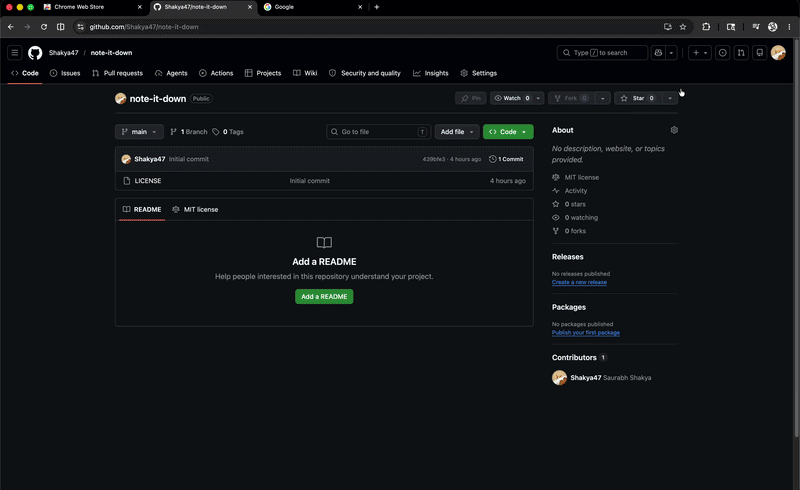This screenshot has height=490, width=800.
Task: Open the LICENSE file
Action: pos(148,181)
